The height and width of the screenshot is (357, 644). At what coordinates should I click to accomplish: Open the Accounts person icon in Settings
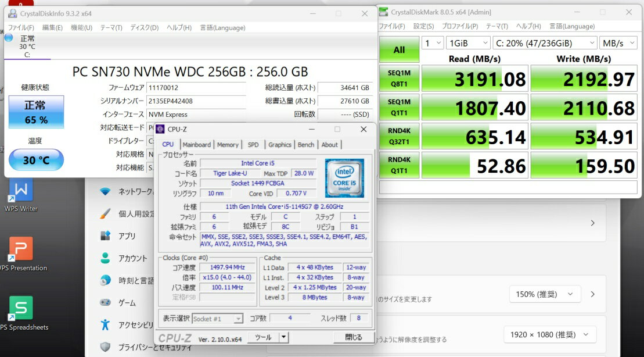[105, 258]
